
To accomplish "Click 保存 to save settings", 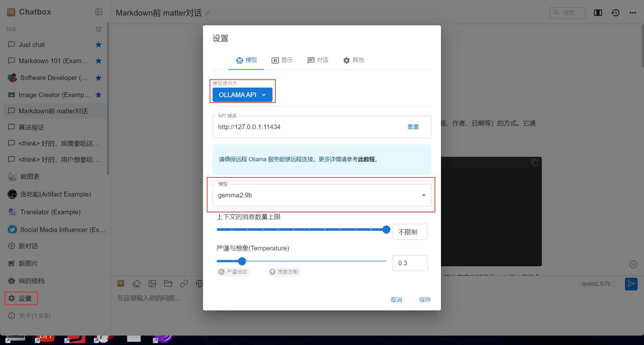I will tap(425, 300).
